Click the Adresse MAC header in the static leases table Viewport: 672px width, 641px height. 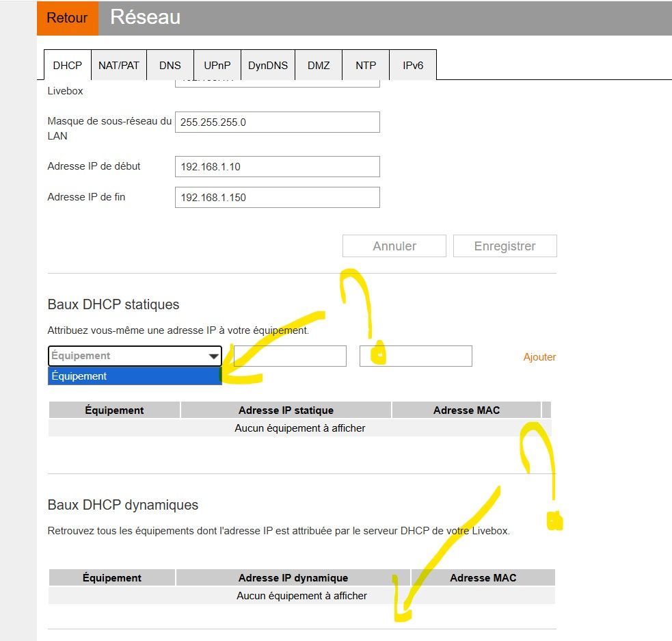tap(466, 410)
